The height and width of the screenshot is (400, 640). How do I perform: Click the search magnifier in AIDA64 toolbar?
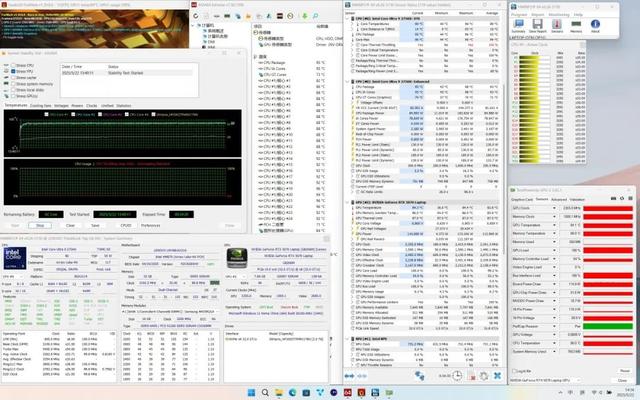tap(316, 16)
